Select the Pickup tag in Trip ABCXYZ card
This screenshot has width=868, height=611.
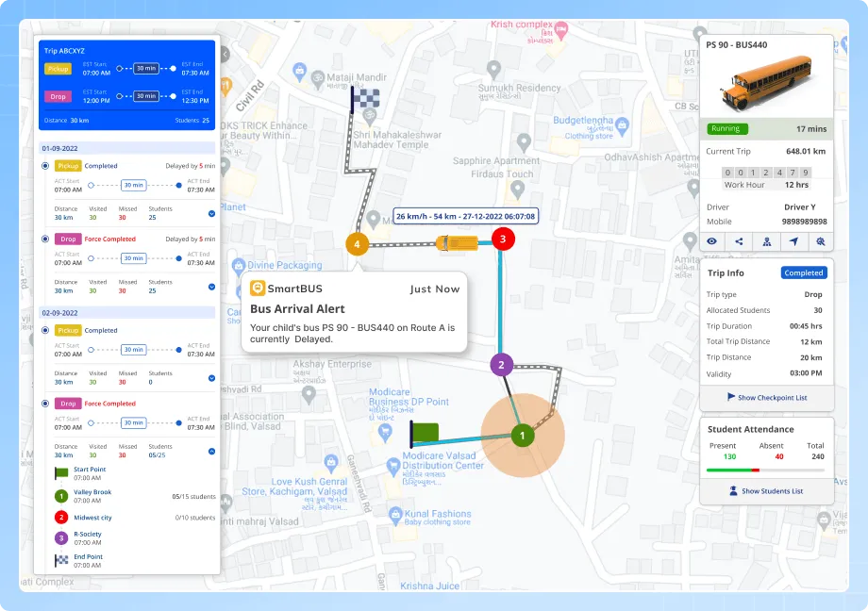(58, 69)
